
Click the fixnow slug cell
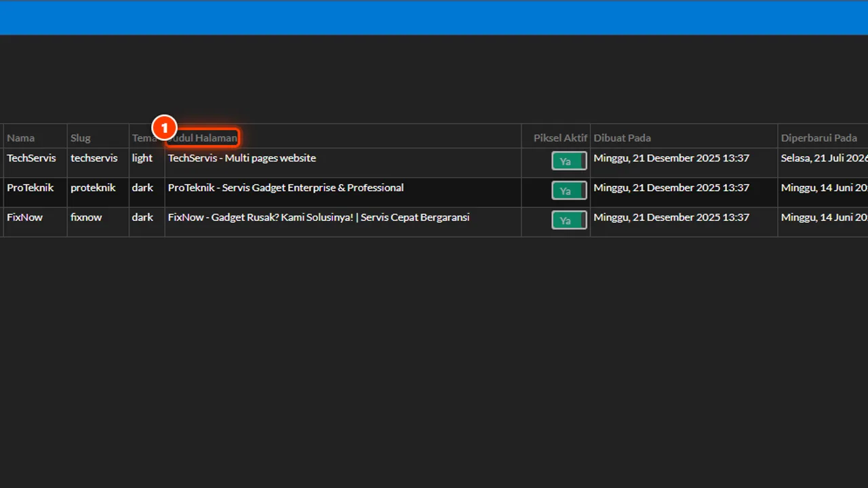coord(86,218)
